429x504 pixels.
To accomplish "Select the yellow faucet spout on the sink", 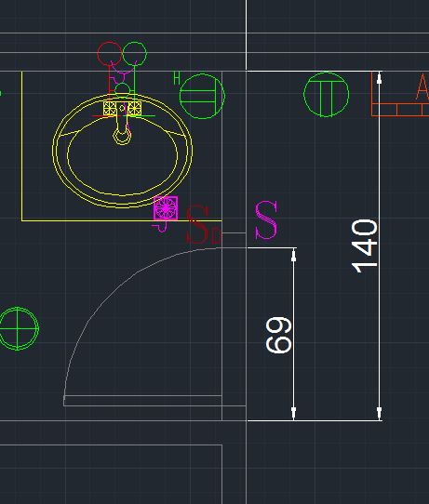I will click(122, 125).
